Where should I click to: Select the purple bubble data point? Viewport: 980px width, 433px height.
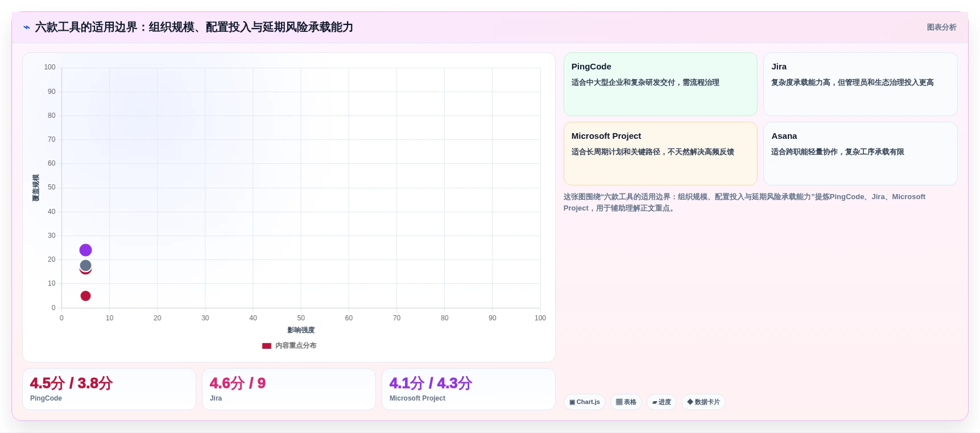pos(85,250)
